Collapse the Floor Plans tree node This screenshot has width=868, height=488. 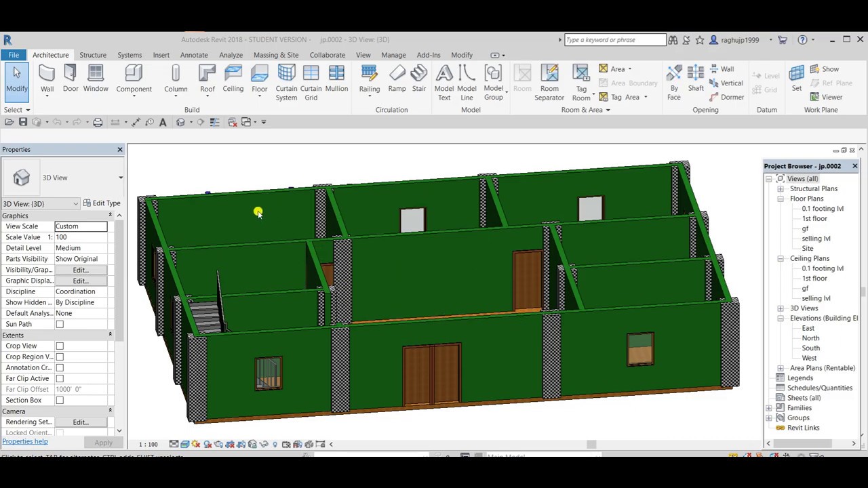[x=781, y=199]
